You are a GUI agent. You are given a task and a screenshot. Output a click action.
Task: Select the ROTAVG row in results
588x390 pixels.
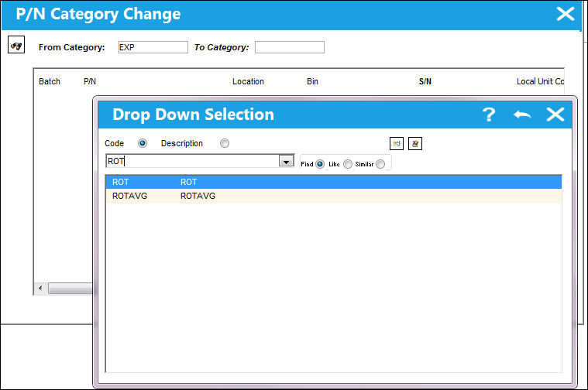(334, 196)
